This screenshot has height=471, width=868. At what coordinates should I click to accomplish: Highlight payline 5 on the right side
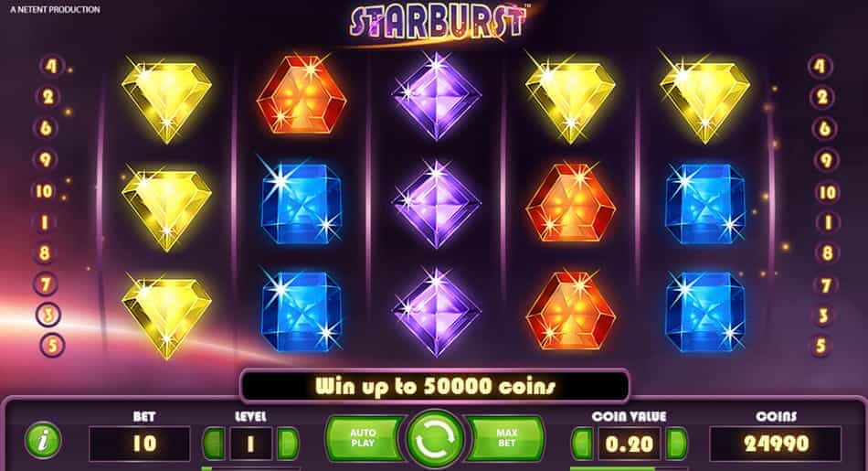[821, 346]
